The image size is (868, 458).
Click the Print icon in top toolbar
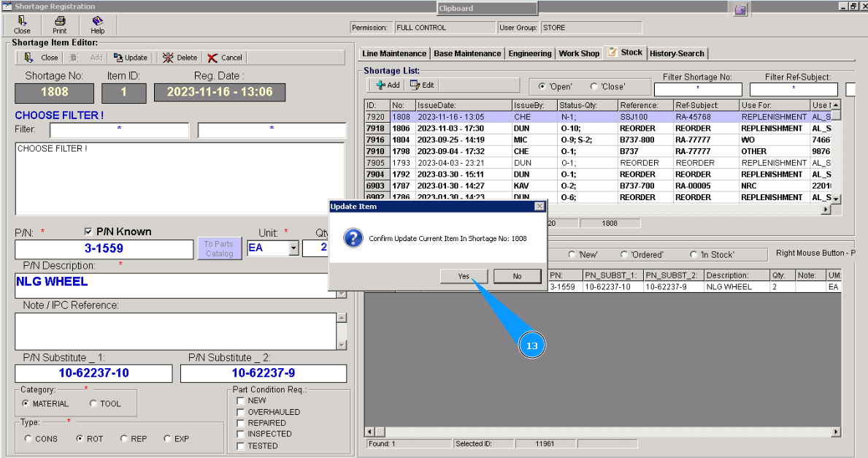tap(59, 22)
